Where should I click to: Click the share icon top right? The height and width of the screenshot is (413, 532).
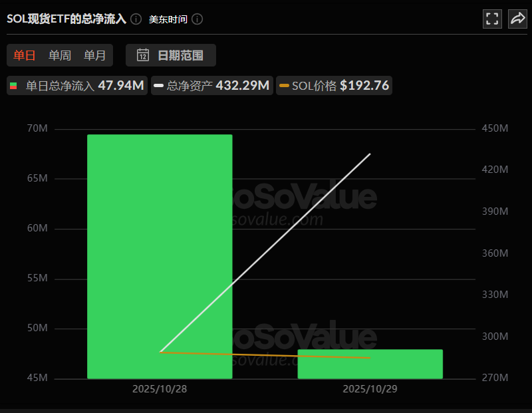pyautogui.click(x=517, y=19)
